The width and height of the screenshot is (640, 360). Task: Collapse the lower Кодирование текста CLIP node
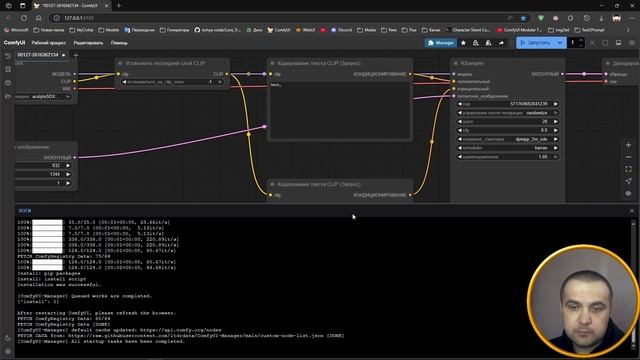point(272,184)
